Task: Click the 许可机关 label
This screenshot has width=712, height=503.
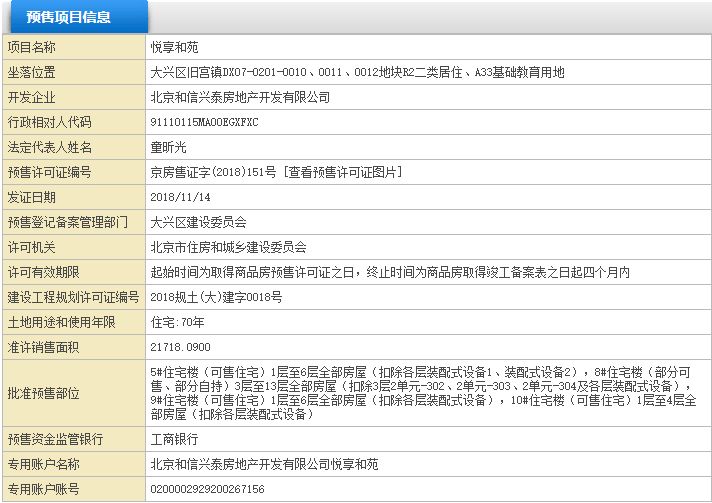Action: coord(31,247)
